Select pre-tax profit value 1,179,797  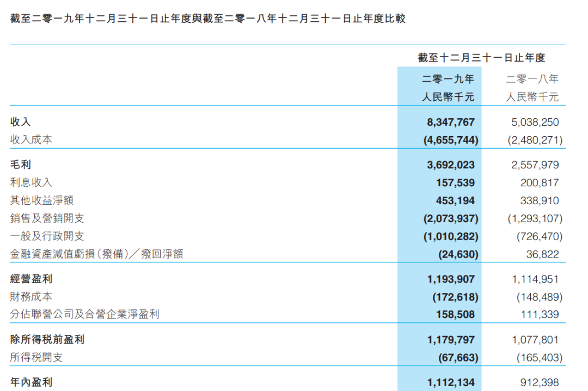tap(451, 340)
